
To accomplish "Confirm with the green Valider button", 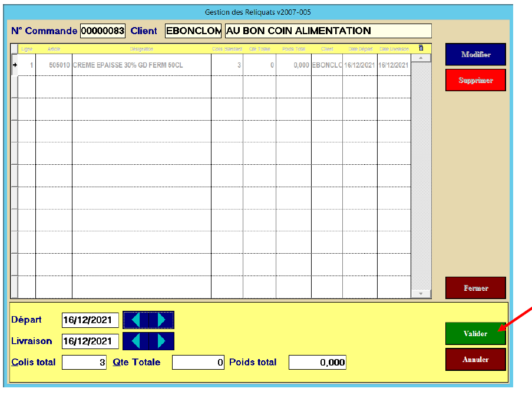I will pos(475,333).
